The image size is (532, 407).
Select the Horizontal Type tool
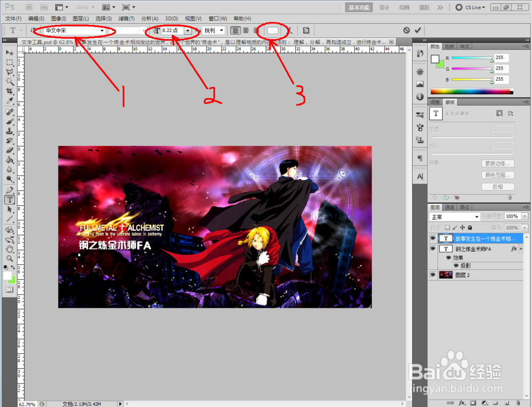[x=10, y=200]
